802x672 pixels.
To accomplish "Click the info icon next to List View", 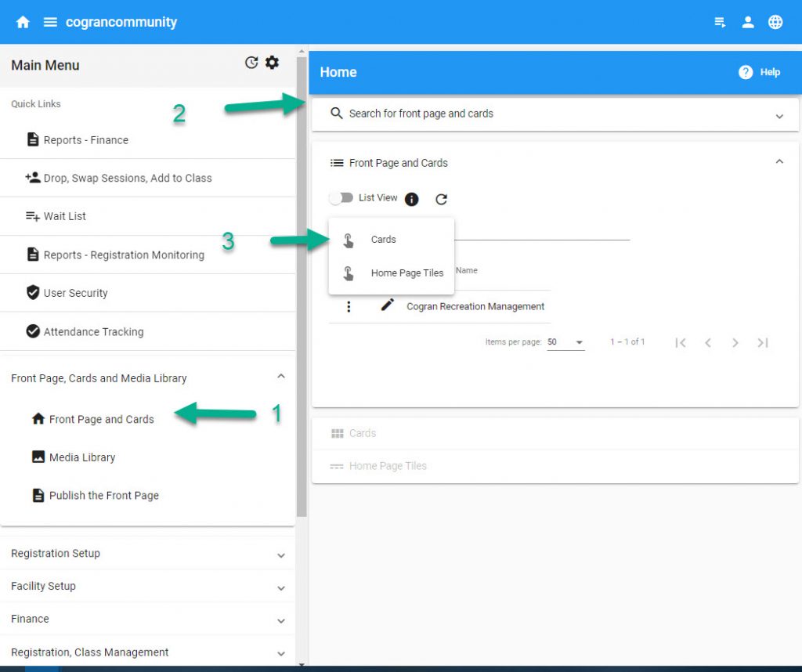I will point(412,199).
